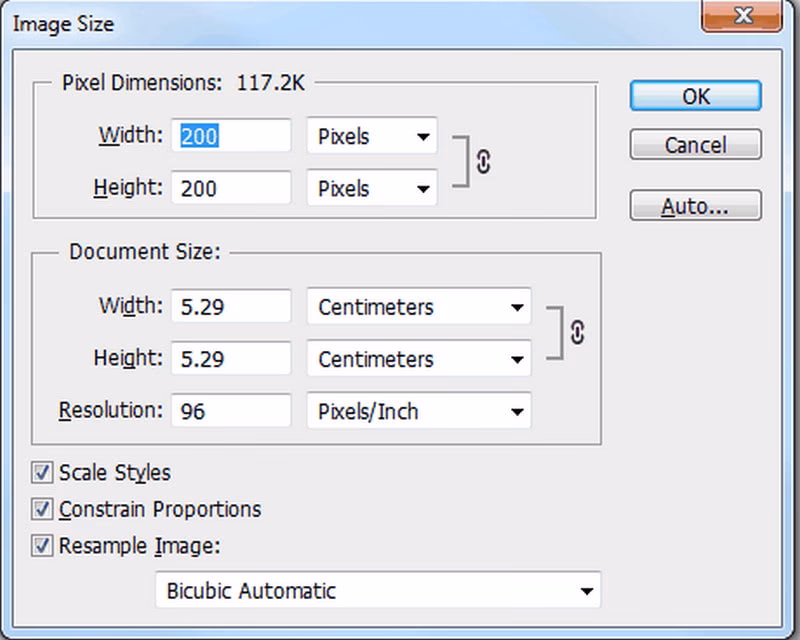Expand document Width Centimeters dropdown

point(418,307)
